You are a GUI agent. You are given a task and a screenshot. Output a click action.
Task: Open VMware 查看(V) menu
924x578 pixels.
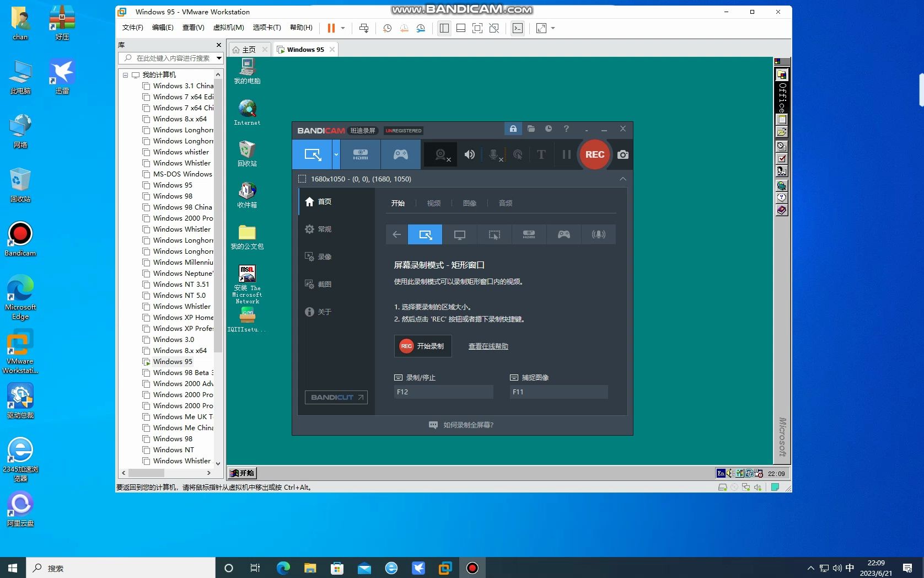(193, 28)
